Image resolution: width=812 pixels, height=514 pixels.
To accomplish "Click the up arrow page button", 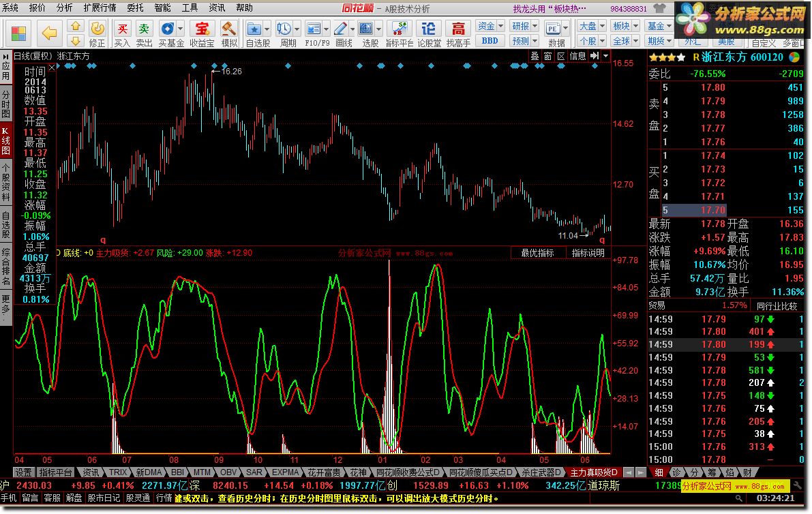I will [x=76, y=26].
